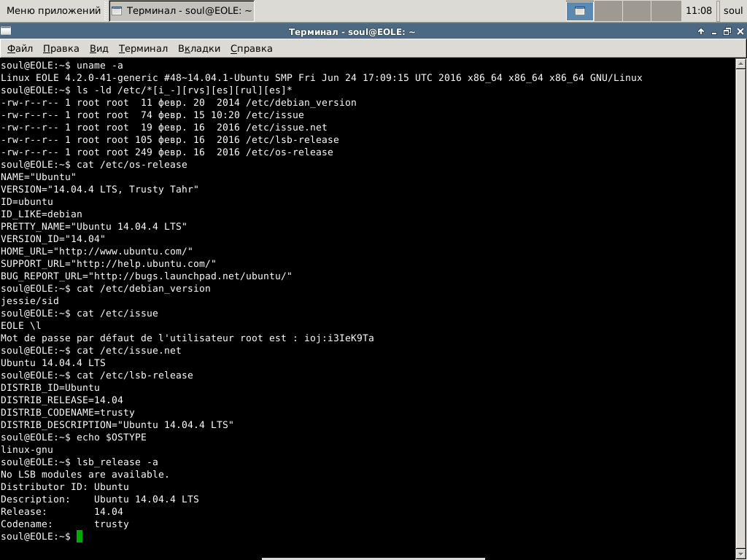Open the Справка menu
This screenshot has height=560, width=747.
coord(252,49)
